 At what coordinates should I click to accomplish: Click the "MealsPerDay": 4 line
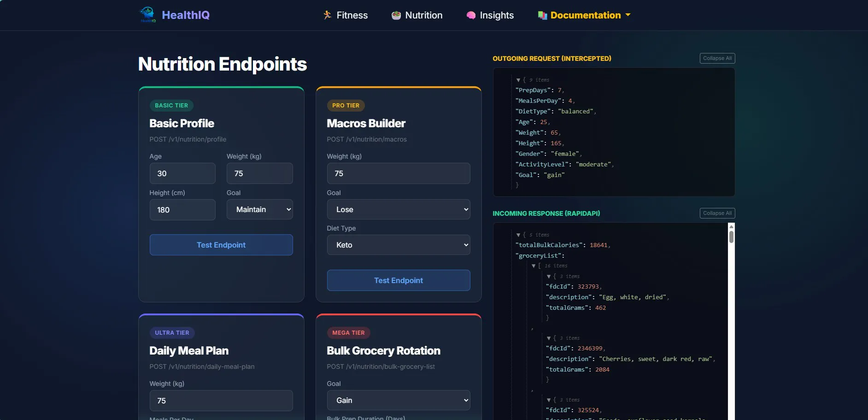(x=545, y=101)
